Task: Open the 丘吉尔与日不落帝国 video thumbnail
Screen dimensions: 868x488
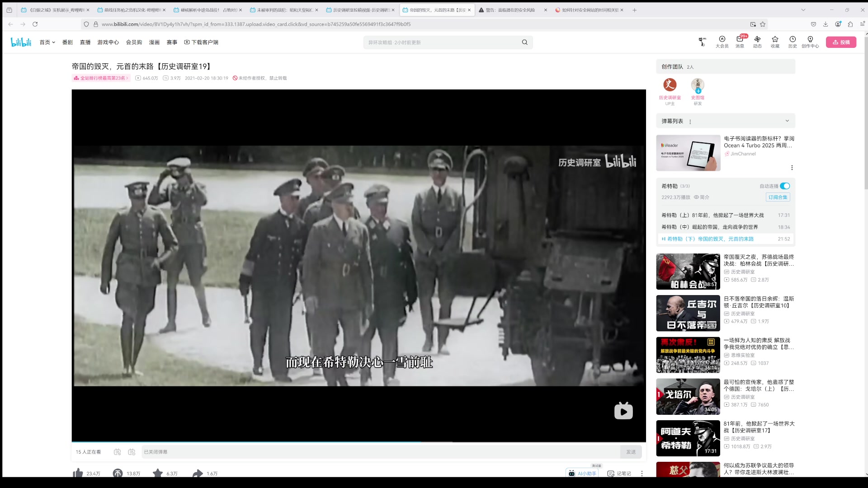Action: (688, 313)
